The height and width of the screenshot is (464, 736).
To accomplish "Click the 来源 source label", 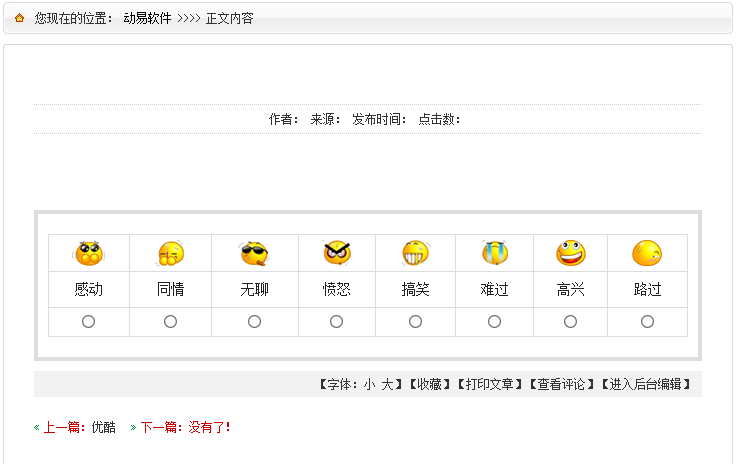I will 325,120.
